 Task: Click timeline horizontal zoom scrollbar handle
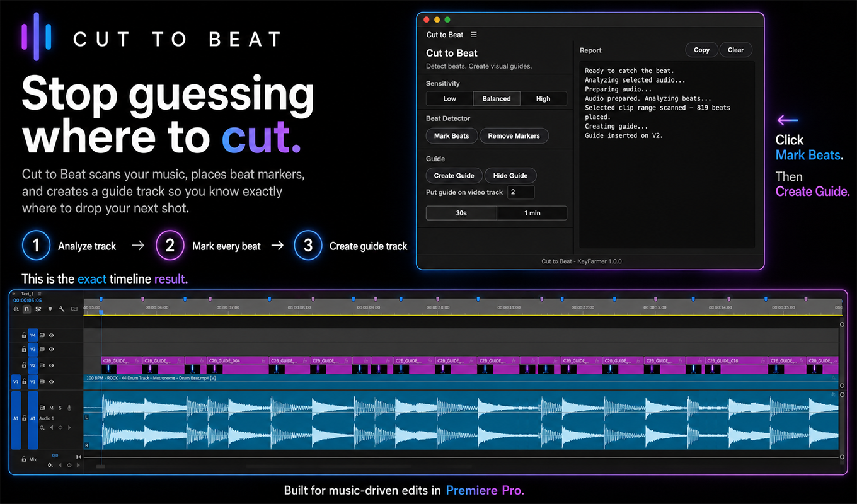pyautogui.click(x=100, y=466)
